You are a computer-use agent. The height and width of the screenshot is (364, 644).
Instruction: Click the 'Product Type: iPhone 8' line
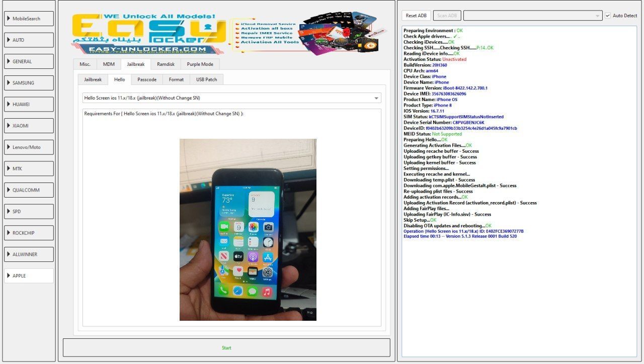click(428, 105)
